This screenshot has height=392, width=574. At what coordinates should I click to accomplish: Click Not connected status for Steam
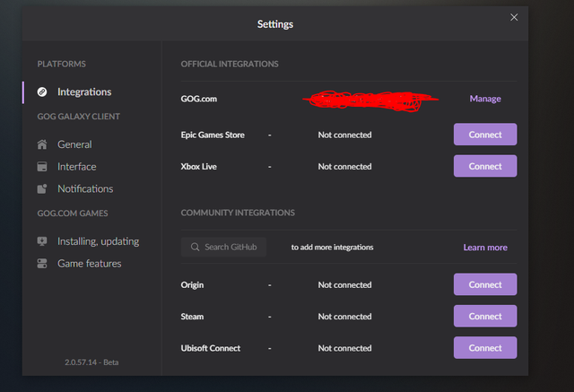pos(344,317)
